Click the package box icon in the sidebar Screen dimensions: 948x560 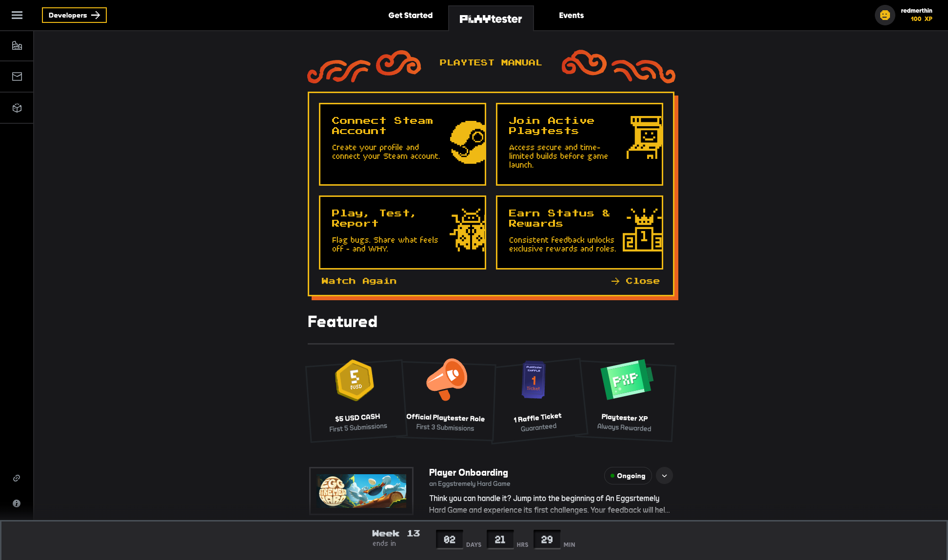[17, 108]
